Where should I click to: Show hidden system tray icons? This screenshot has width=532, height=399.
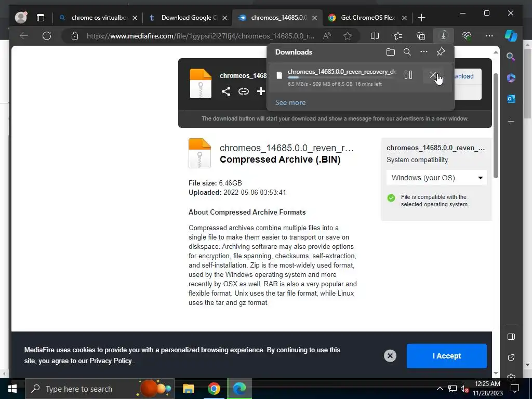(440, 389)
